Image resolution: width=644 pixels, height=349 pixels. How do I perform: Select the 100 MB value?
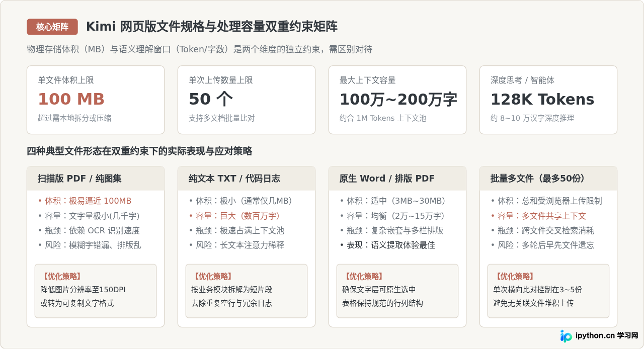pyautogui.click(x=71, y=99)
